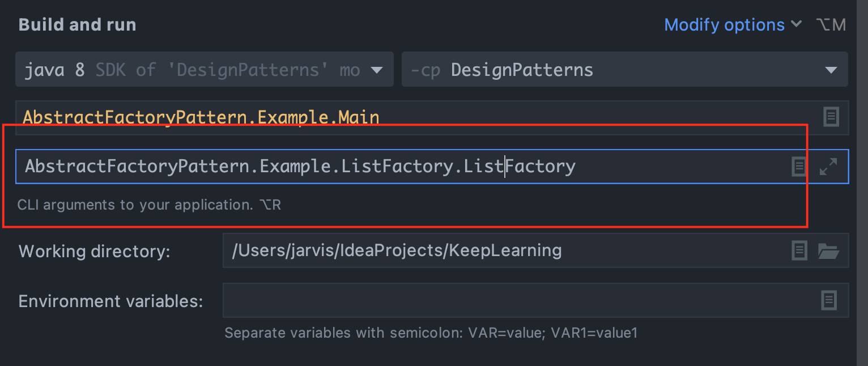Expand the program arguments field with the arrows icon

tap(828, 167)
